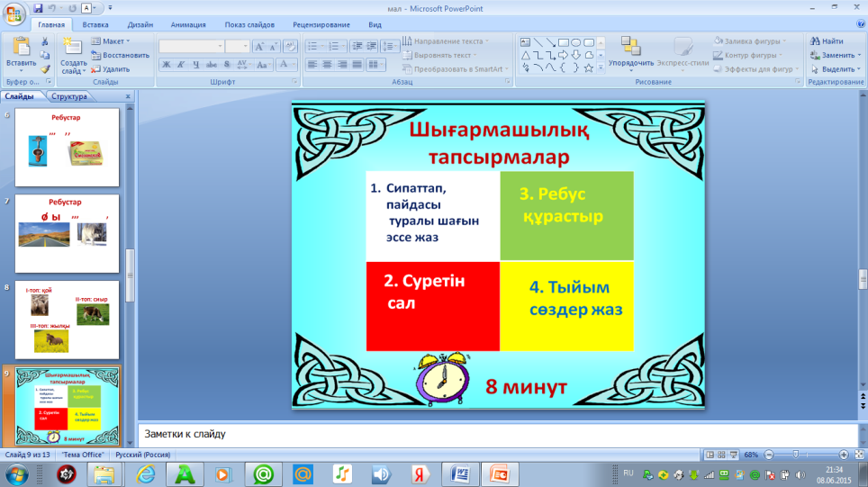This screenshot has width=868, height=487.
Task: Click the Reset (Восстановить) button
Action: [x=120, y=55]
